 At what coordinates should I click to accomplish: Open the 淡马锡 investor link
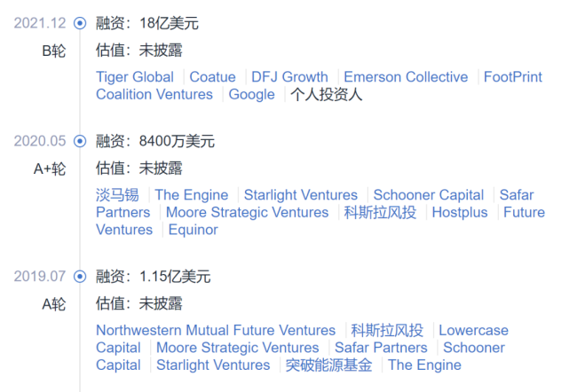click(117, 195)
